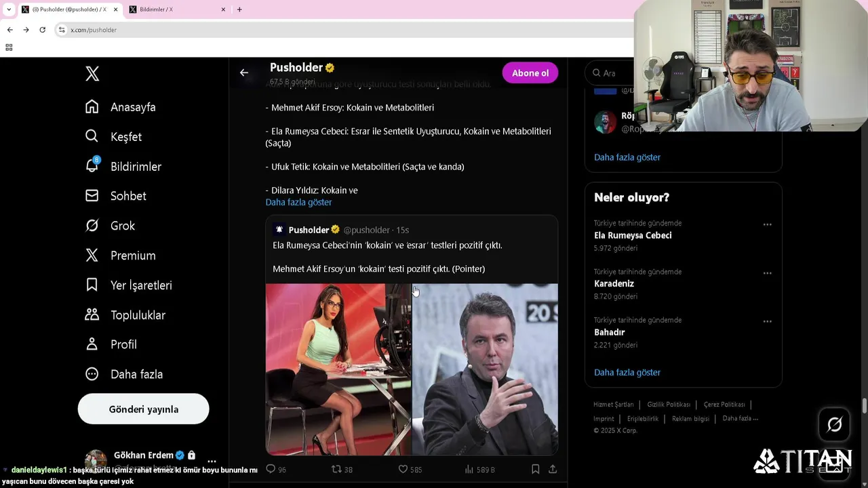The height and width of the screenshot is (488, 868).
Task: Open Çerez Politikası footer link
Action: pos(724,405)
